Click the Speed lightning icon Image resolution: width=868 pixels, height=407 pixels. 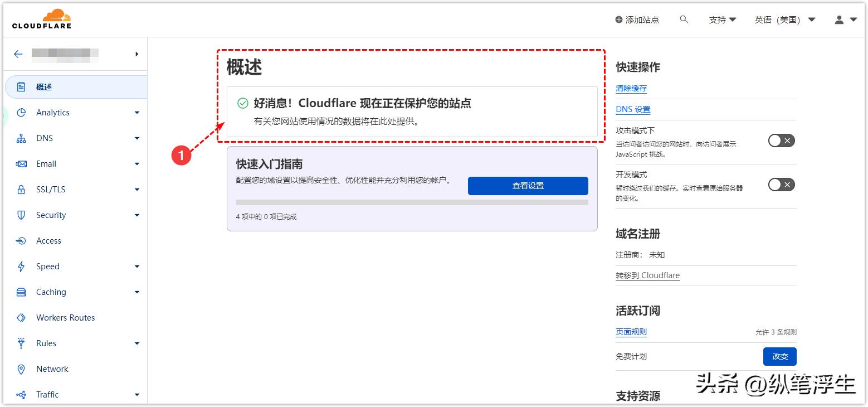[21, 266]
